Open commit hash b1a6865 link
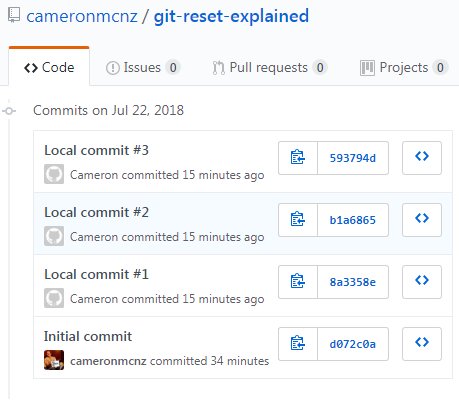Screen dimensions: 459x403 tap(353, 220)
